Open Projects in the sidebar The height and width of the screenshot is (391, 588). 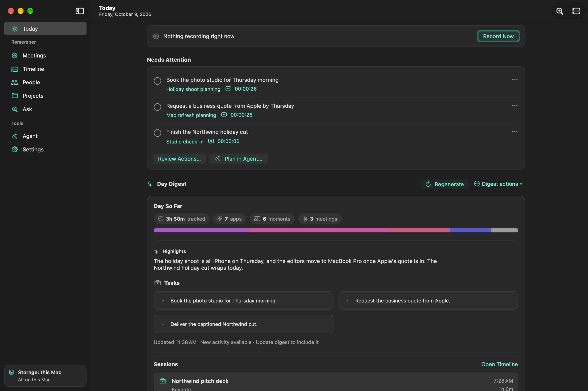coord(45,96)
